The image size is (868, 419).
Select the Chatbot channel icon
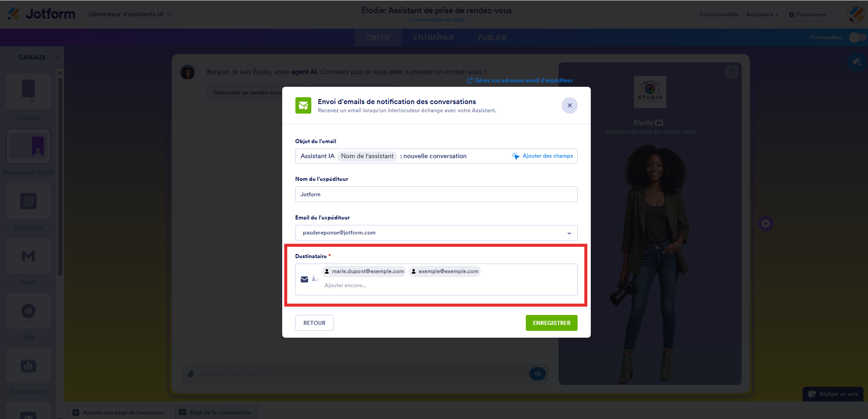click(28, 91)
